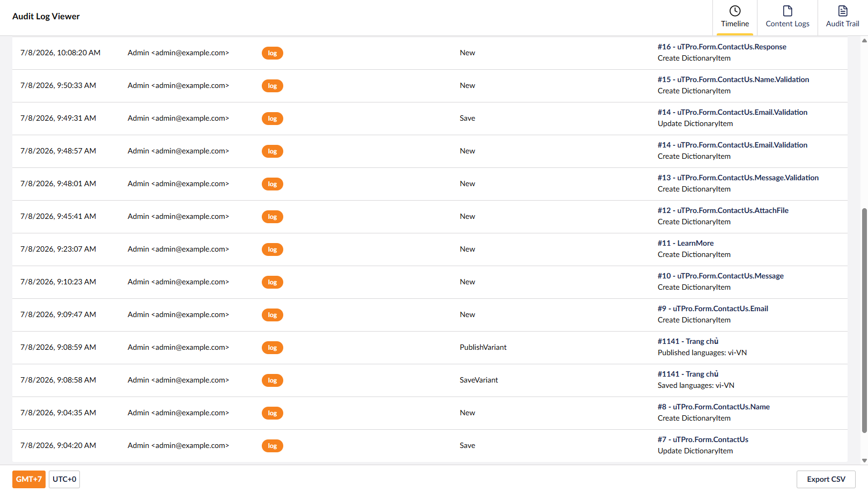Open #1141 Trang chủ saved languages entry
The width and height of the screenshot is (868, 492).
(x=688, y=374)
